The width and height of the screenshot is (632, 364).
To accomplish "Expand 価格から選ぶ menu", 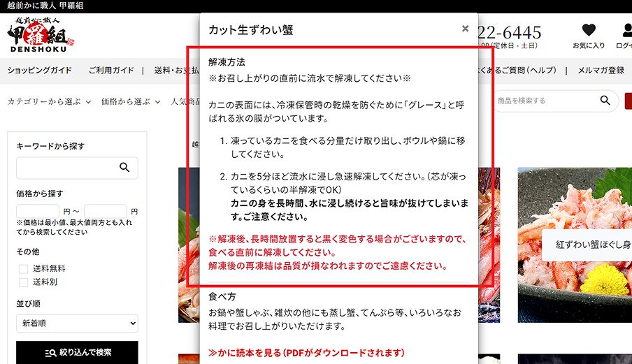I will (x=131, y=101).
